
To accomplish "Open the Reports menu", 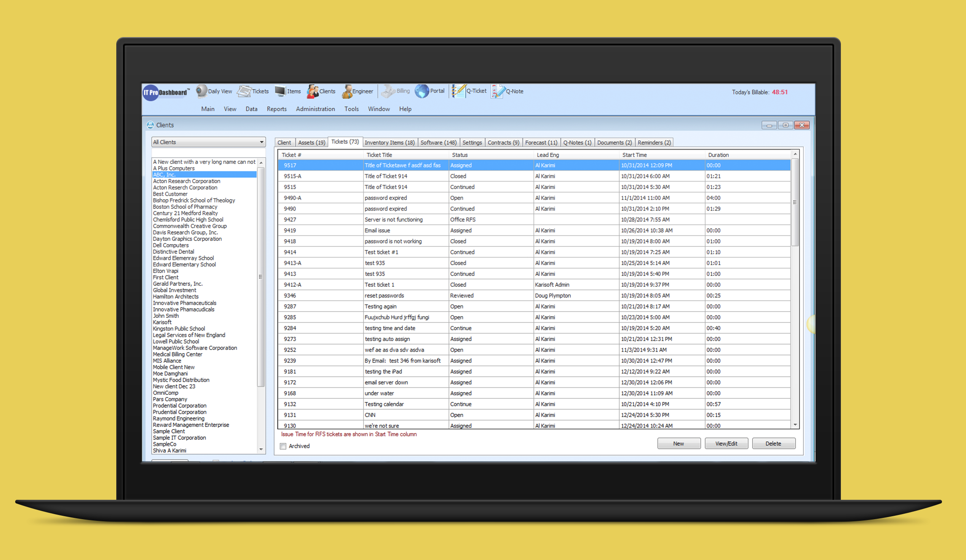I will [x=276, y=109].
